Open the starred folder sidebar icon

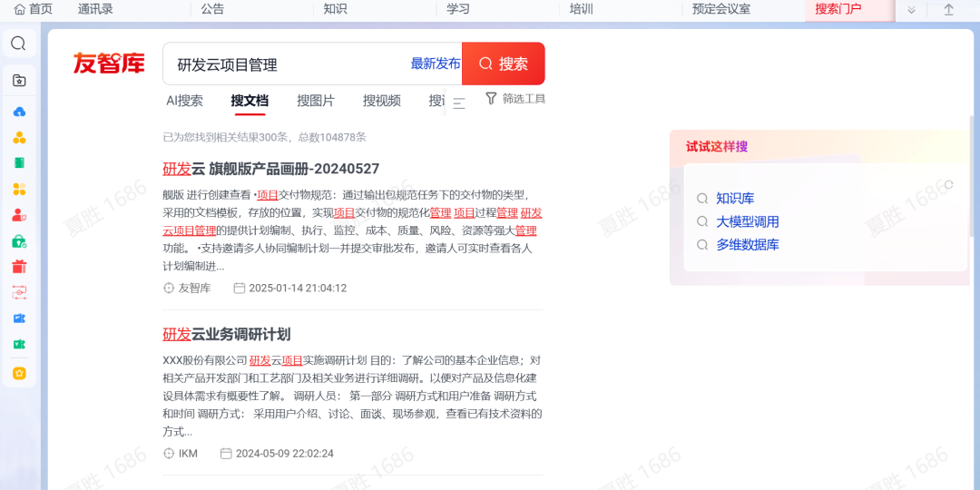(x=19, y=81)
